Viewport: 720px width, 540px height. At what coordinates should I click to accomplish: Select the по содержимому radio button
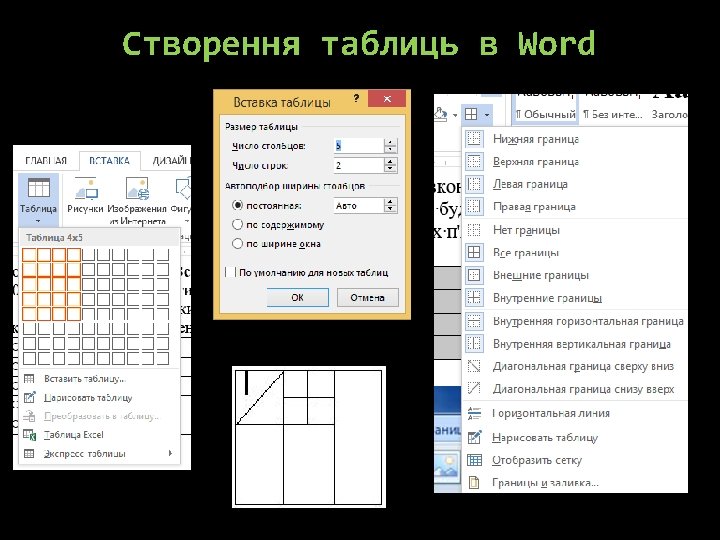pos(237,225)
